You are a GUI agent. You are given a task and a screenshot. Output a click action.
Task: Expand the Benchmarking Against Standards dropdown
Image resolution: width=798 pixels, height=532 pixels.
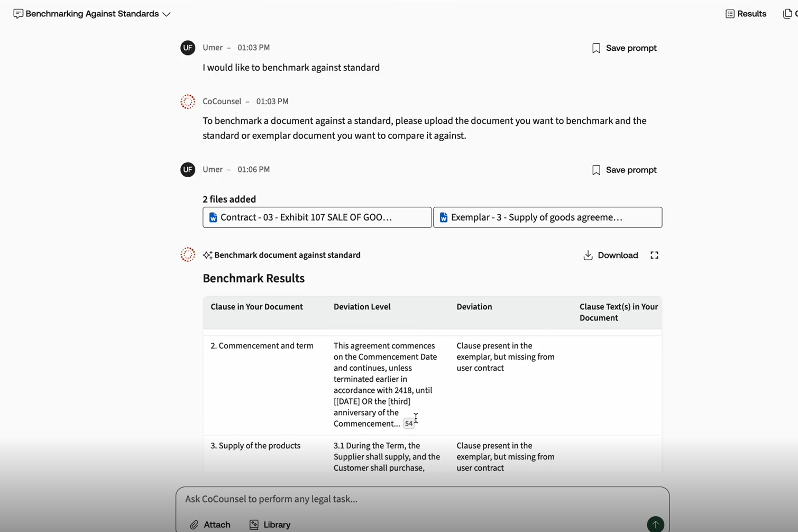click(167, 14)
